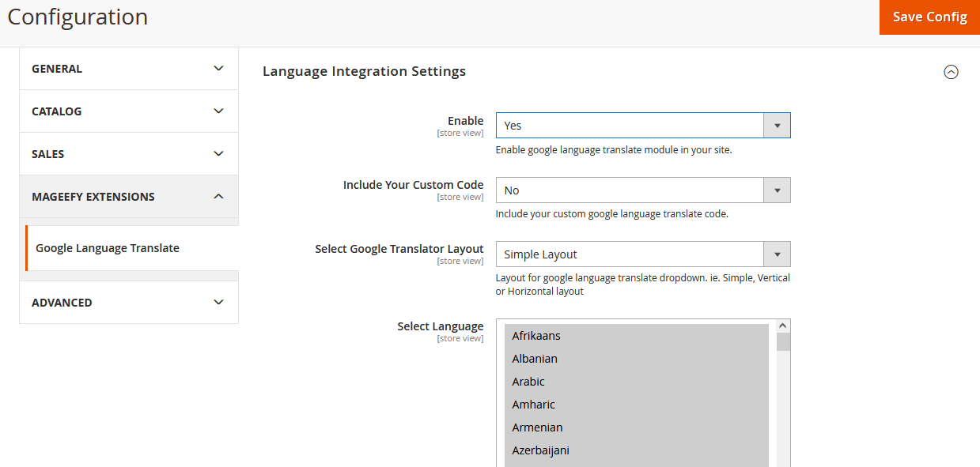Click the Save Config button
This screenshot has height=467, width=980.
coord(929,17)
